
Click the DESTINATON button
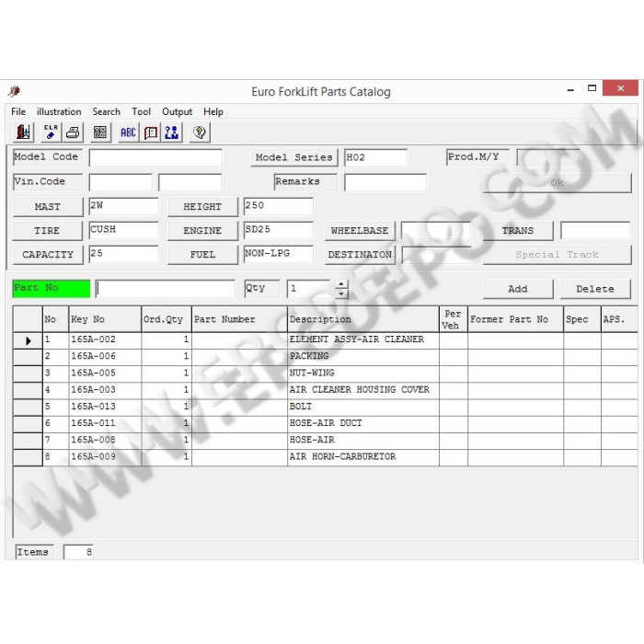pyautogui.click(x=360, y=255)
